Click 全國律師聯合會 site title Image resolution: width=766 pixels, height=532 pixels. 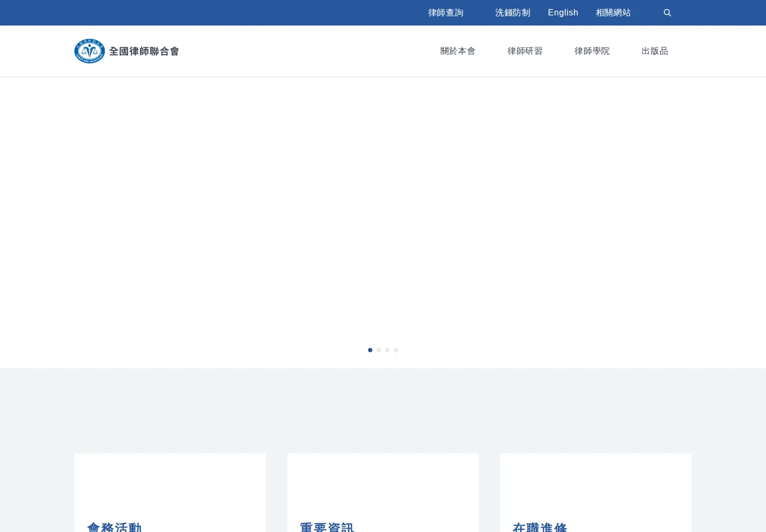point(144,51)
